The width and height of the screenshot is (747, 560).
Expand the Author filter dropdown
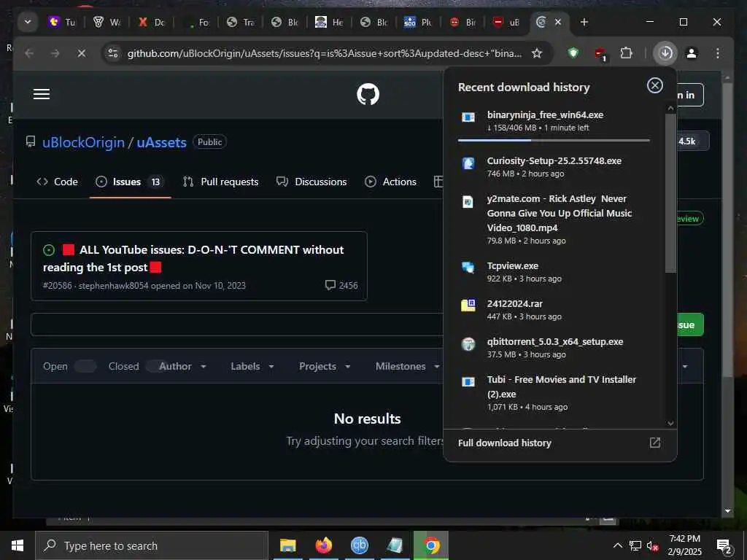click(182, 366)
